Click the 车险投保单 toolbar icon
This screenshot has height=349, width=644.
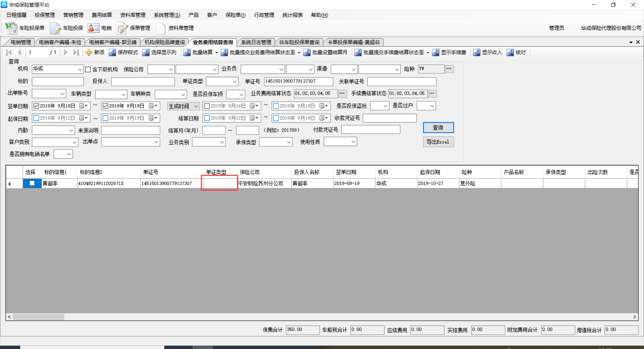click(11, 28)
